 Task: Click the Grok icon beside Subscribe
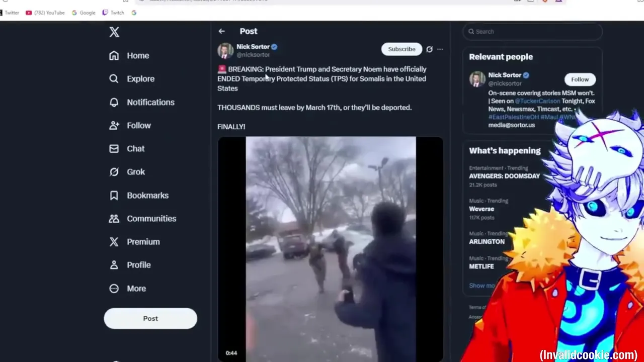tap(429, 49)
